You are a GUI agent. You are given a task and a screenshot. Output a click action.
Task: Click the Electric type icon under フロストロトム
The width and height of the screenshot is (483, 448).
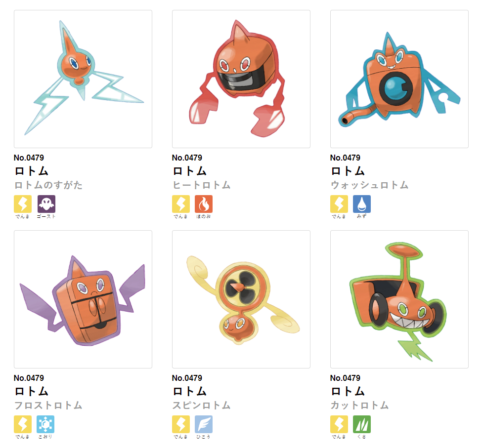pyautogui.click(x=23, y=424)
